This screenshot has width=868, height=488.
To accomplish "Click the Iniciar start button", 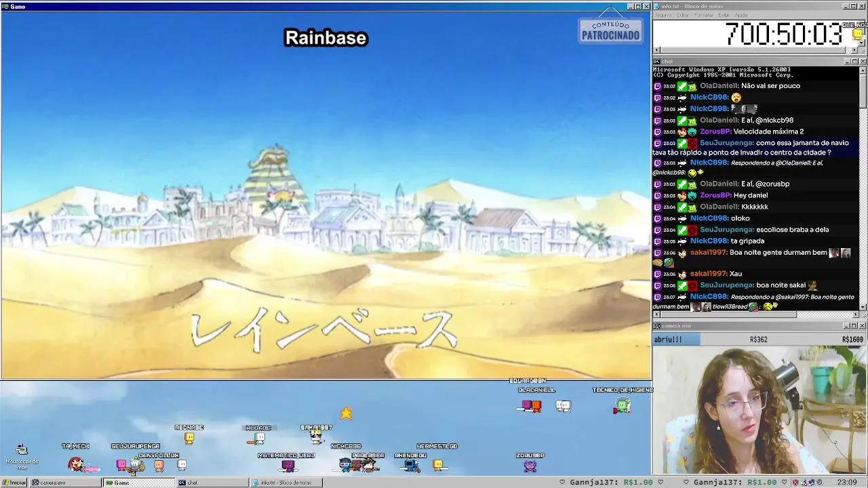I will coord(14,483).
